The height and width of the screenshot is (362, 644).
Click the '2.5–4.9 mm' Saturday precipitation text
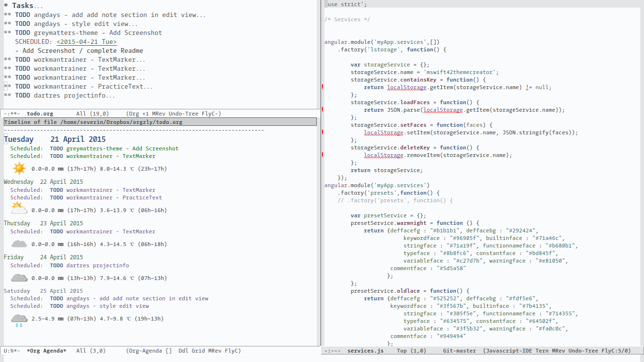47,319
